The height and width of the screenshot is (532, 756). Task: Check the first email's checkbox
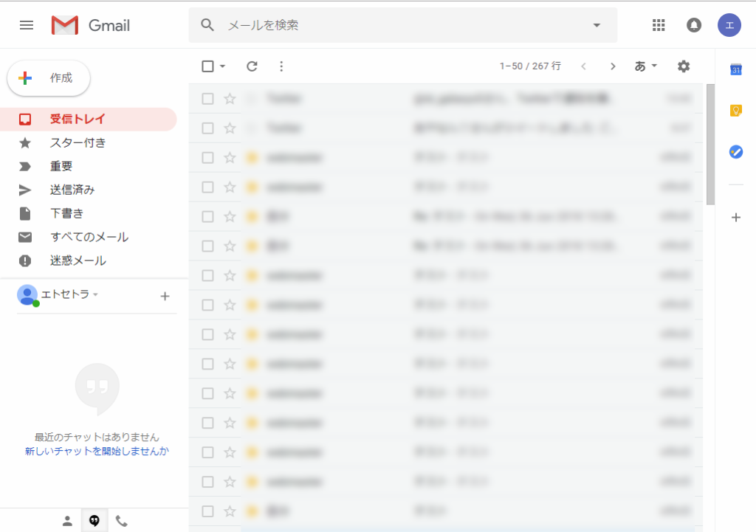click(x=207, y=99)
